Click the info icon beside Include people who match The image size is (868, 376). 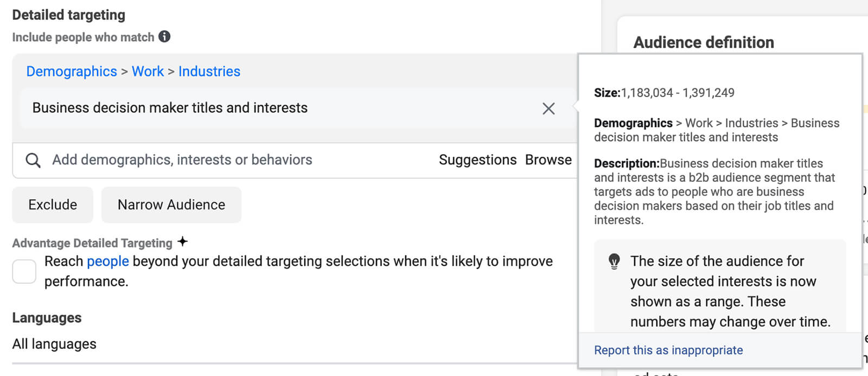pos(164,36)
